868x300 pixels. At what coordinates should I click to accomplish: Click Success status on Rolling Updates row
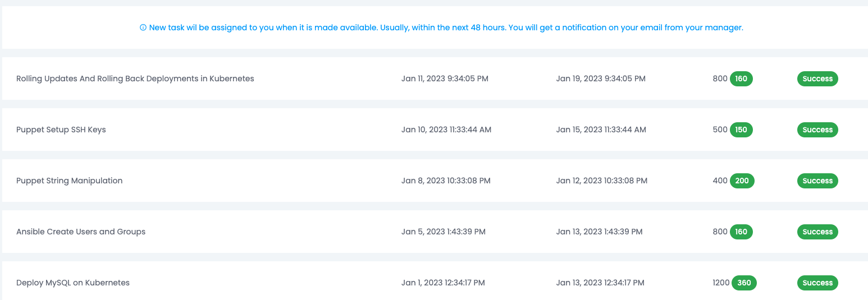[x=817, y=79]
